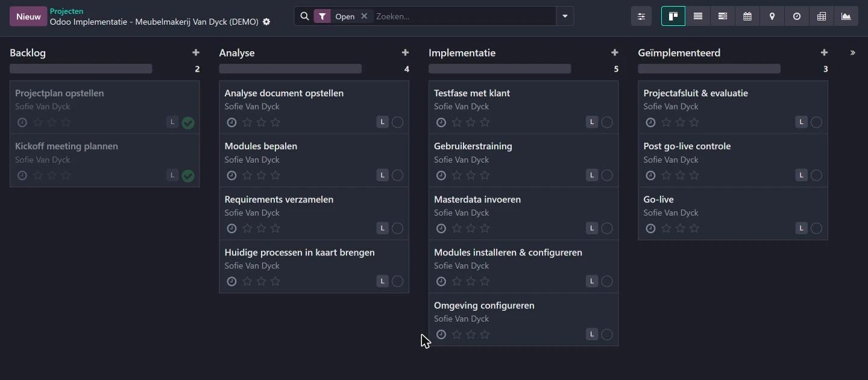The height and width of the screenshot is (380, 868).
Task: Open search options dropdown arrow
Action: pos(565,16)
